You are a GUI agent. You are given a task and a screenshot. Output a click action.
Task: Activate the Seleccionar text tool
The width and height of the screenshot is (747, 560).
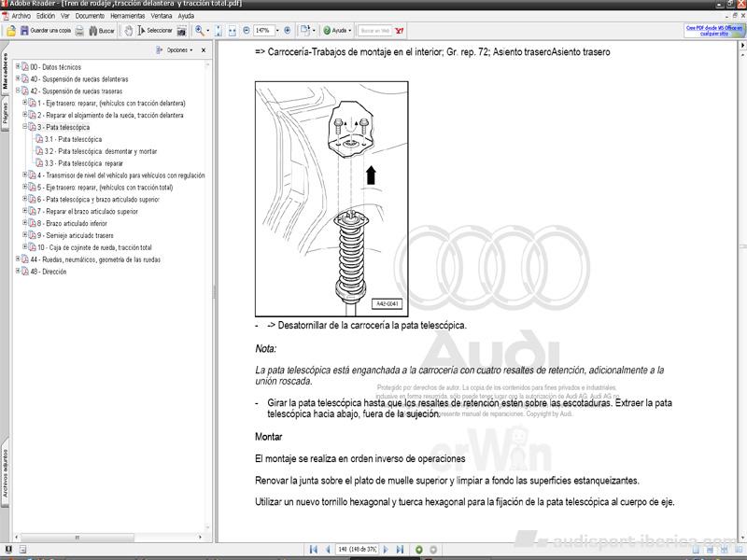coord(155,31)
